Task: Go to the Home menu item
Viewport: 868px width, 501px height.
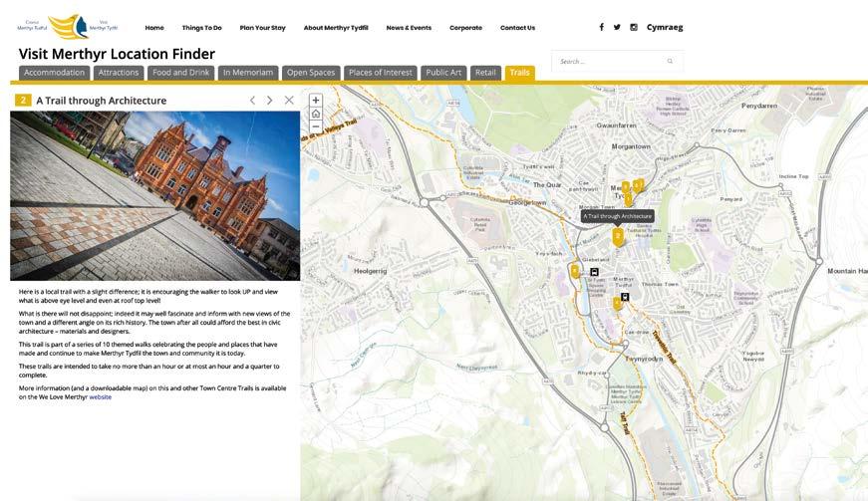Action: 154,28
